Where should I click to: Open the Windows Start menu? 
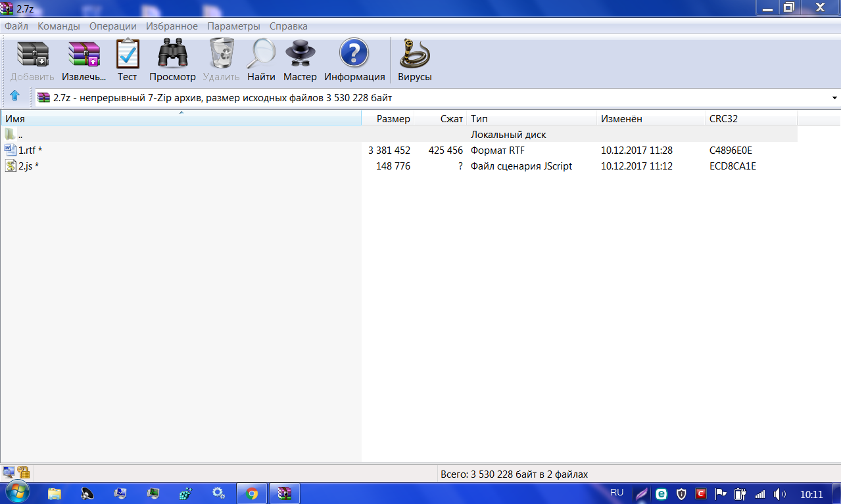pos(16,493)
